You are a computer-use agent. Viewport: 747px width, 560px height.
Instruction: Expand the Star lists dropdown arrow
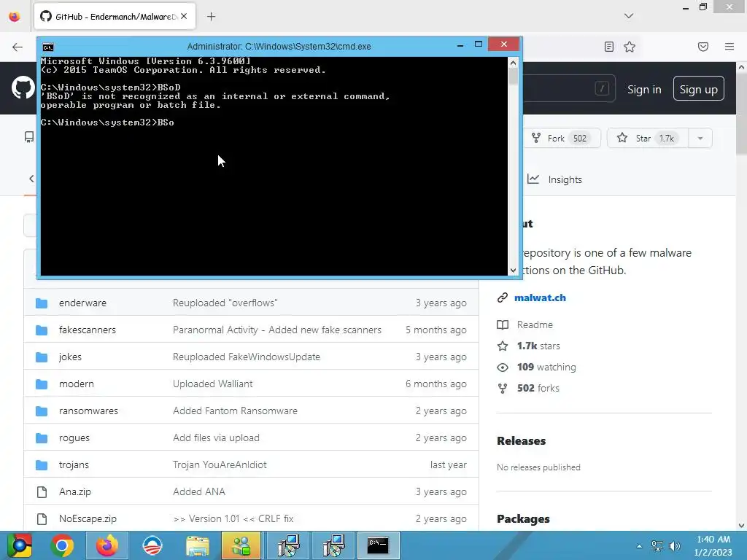(700, 138)
